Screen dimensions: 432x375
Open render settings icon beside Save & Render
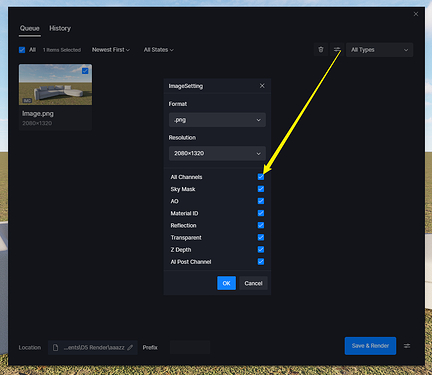coord(407,346)
